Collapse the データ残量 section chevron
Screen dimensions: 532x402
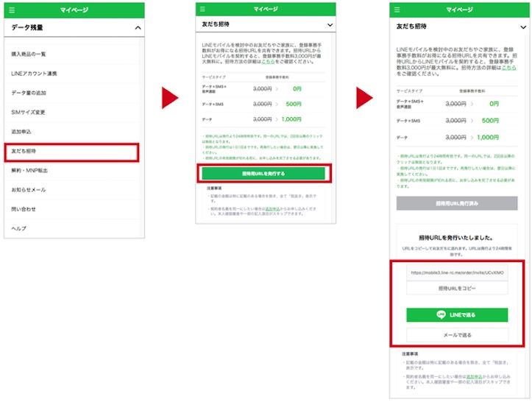[137, 28]
